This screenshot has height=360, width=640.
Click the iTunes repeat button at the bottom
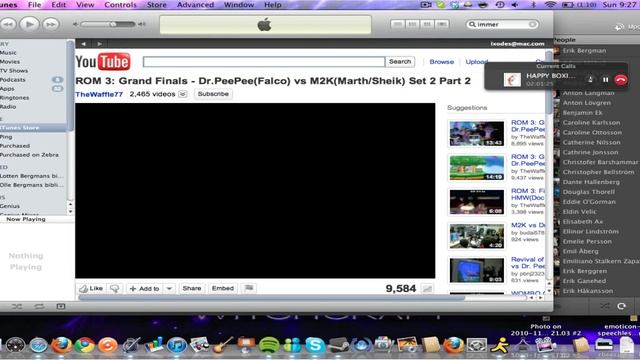pos(39,307)
